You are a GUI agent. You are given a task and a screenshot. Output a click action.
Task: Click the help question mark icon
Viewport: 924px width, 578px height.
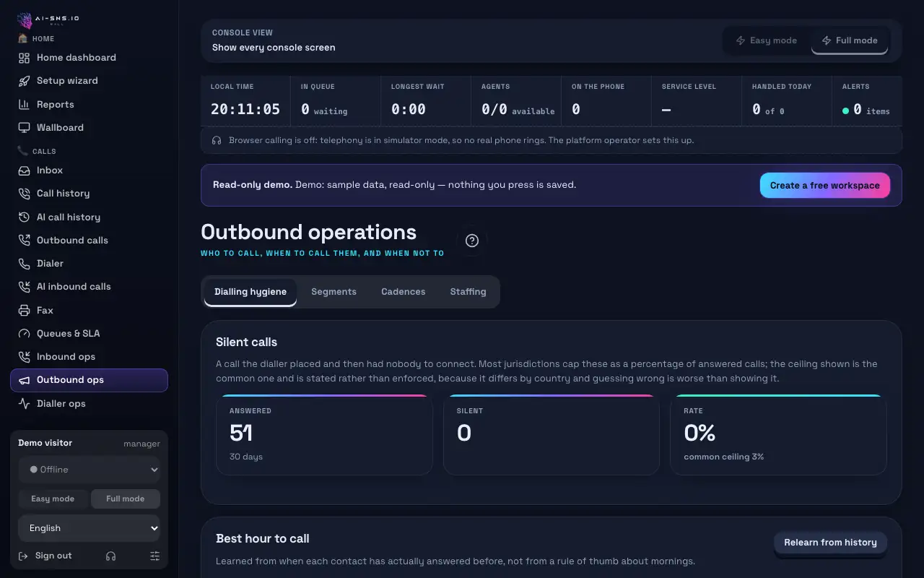tap(472, 241)
